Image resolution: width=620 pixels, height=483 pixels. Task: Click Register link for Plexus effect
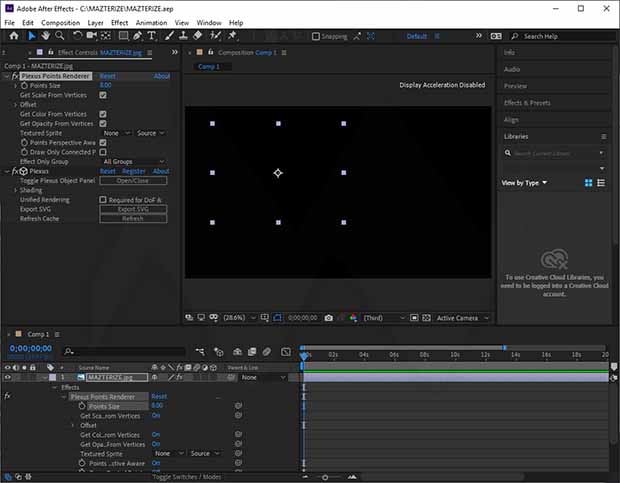[x=134, y=171]
